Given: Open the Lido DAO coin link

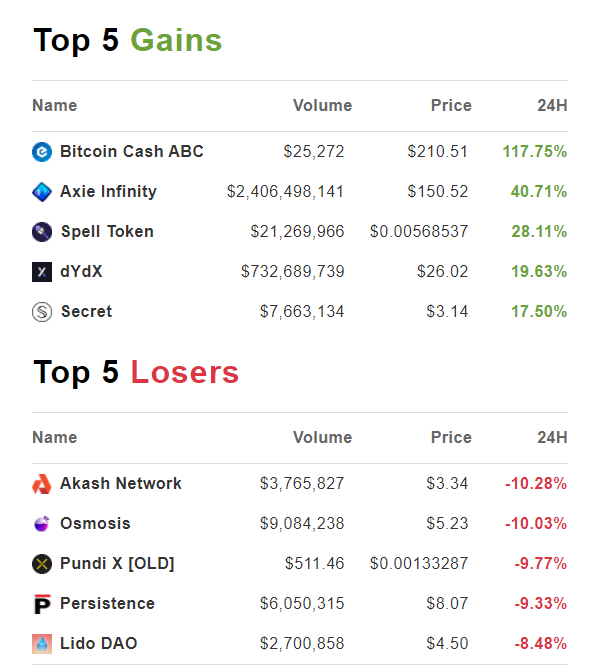Looking at the screenshot, I should point(97,644).
